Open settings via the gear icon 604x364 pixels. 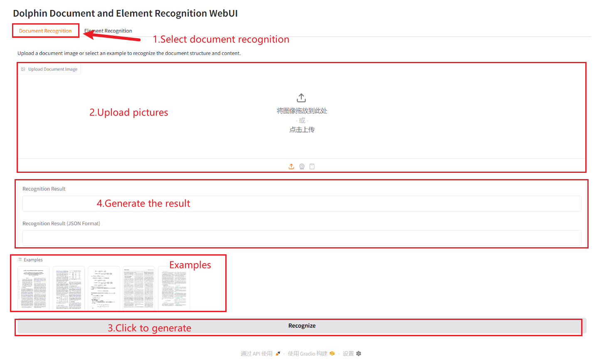coord(359,354)
